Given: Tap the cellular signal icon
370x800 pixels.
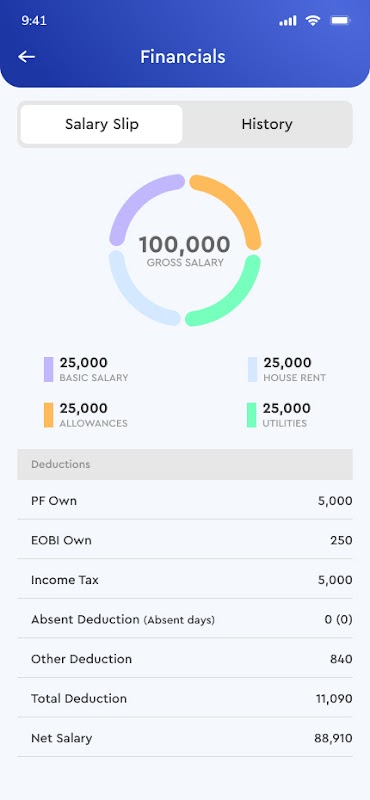Looking at the screenshot, I should (x=288, y=21).
